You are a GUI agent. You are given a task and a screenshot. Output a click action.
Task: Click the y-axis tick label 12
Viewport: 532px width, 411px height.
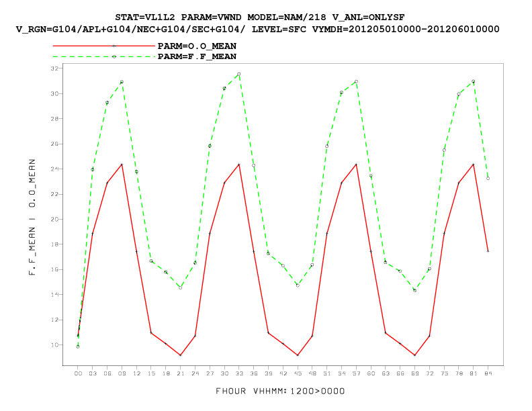54,320
